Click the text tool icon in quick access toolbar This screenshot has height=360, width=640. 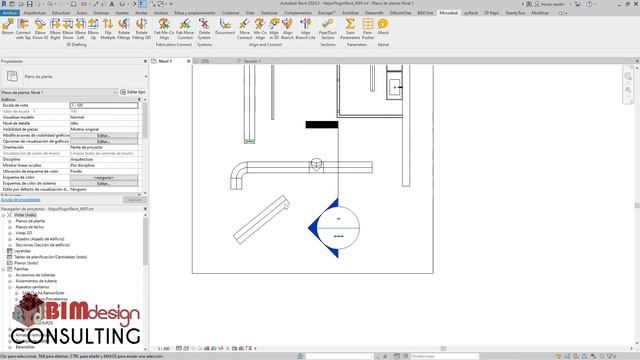[x=111, y=4]
